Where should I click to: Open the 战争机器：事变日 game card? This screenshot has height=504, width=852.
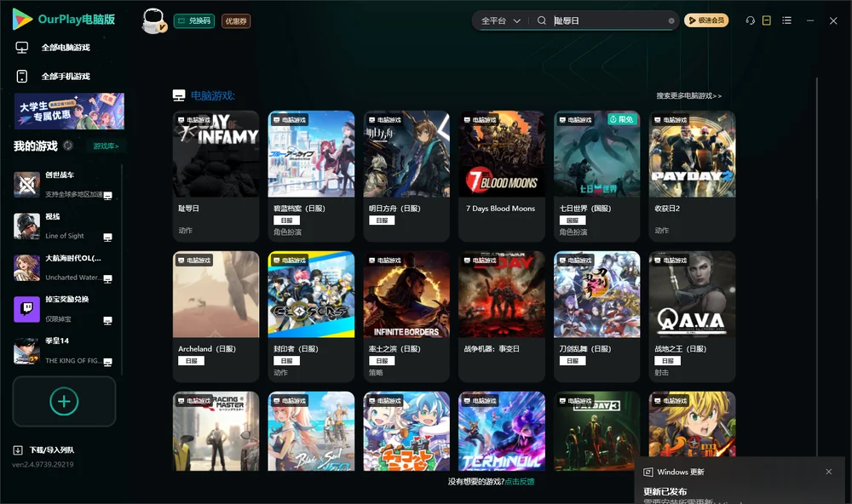click(x=502, y=317)
